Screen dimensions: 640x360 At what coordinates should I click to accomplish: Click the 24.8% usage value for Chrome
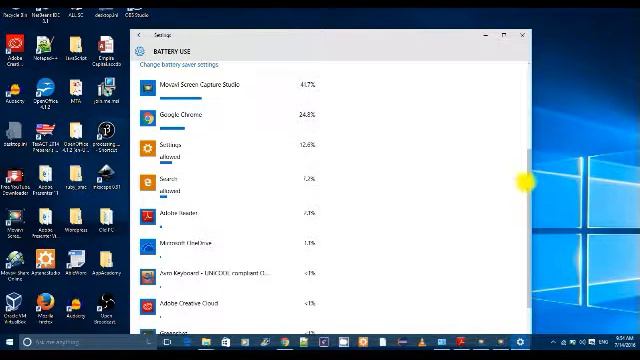(x=307, y=115)
